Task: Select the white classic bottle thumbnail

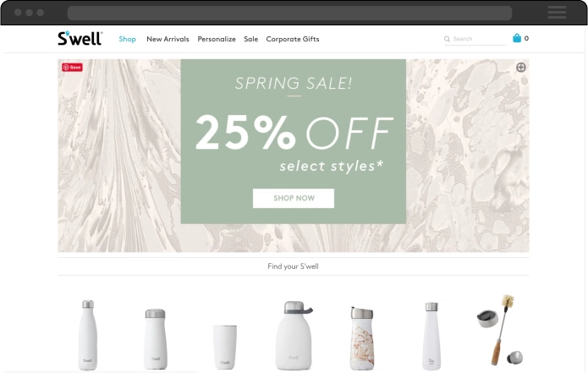Action: coord(87,335)
